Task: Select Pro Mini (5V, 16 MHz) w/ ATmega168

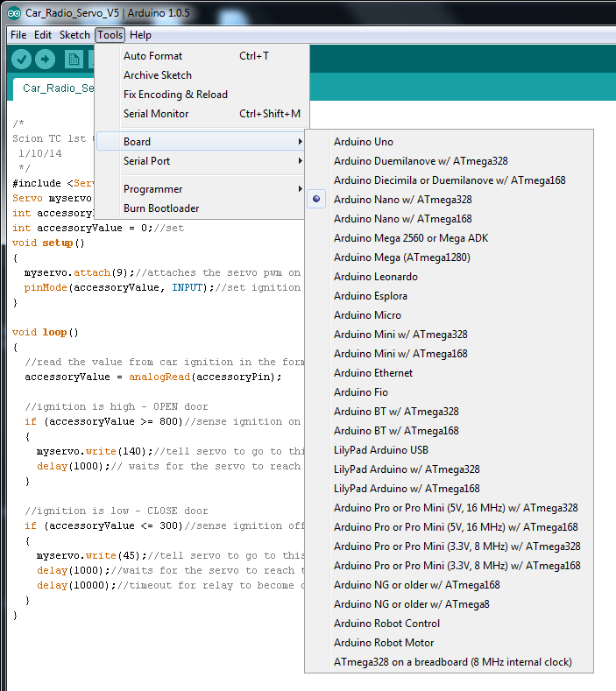Action: (449, 527)
